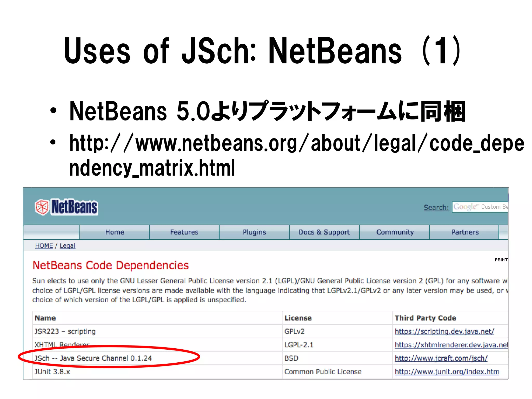
Task: Select the 'BSD' license cell
Action: pyautogui.click(x=337, y=358)
